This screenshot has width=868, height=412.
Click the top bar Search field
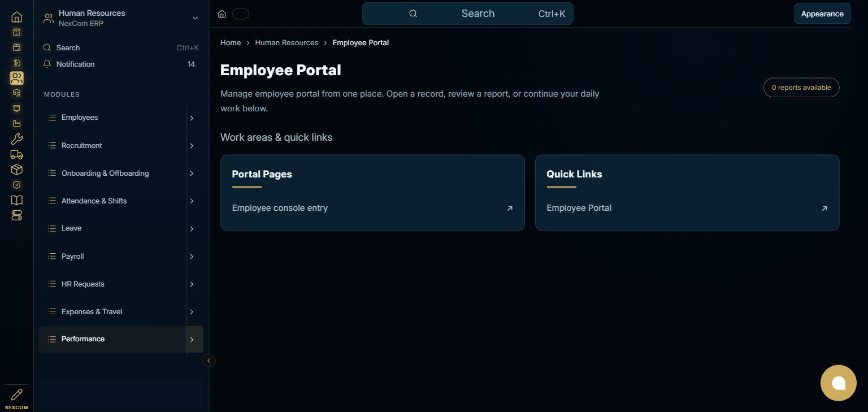coord(468,14)
